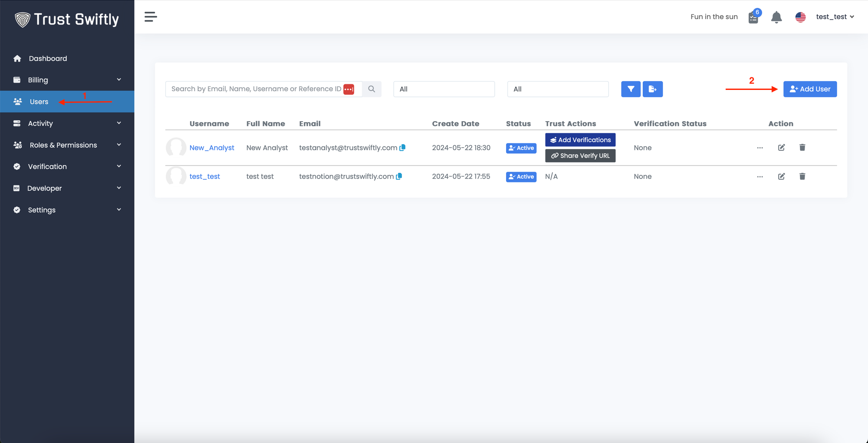
Task: Open the notifications bell
Action: [x=776, y=17]
